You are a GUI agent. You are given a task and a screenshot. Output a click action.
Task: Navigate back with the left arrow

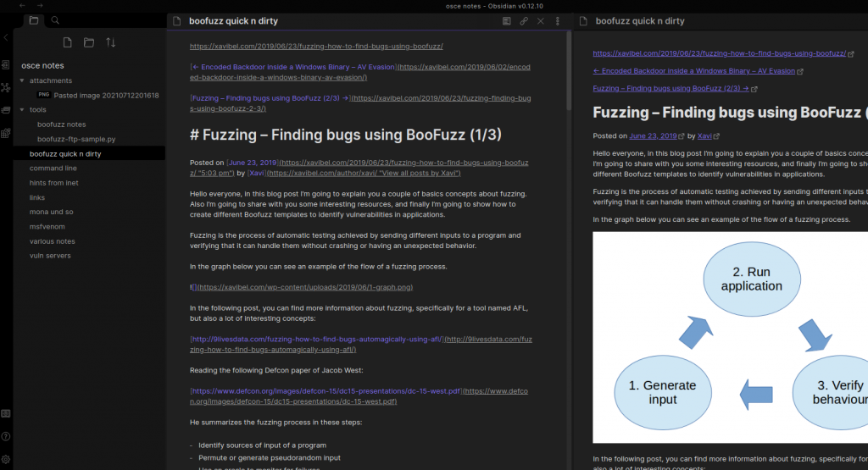(x=22, y=6)
